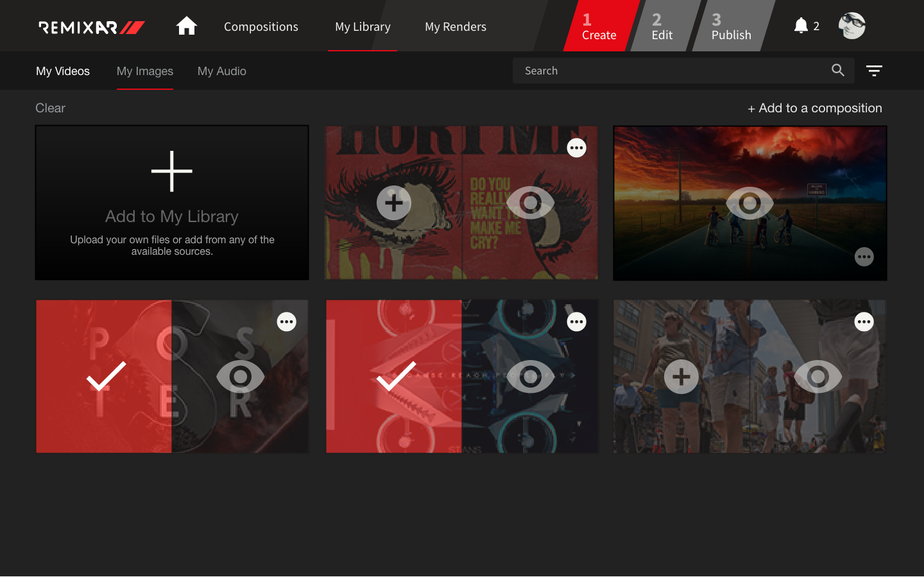
Task: Preview the teal machinery image with eye icon
Action: (531, 377)
